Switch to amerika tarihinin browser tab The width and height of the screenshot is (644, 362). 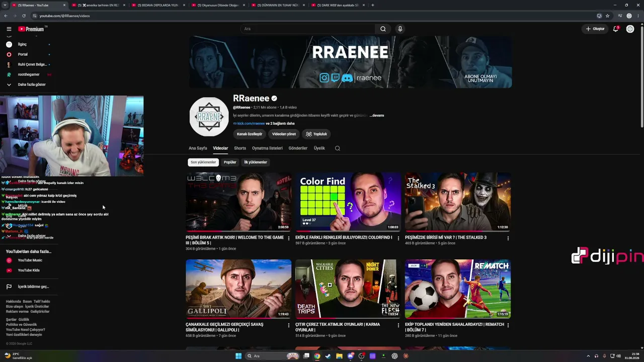pyautogui.click(x=99, y=5)
